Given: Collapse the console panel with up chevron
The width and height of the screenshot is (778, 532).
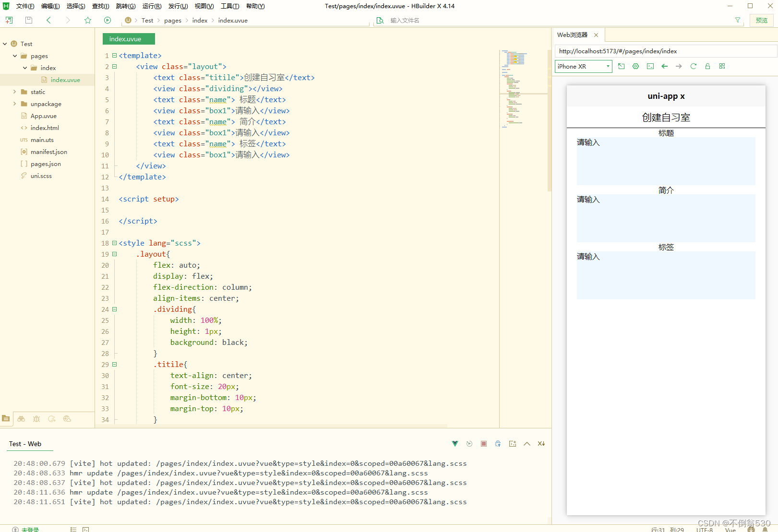Looking at the screenshot, I should [x=527, y=444].
